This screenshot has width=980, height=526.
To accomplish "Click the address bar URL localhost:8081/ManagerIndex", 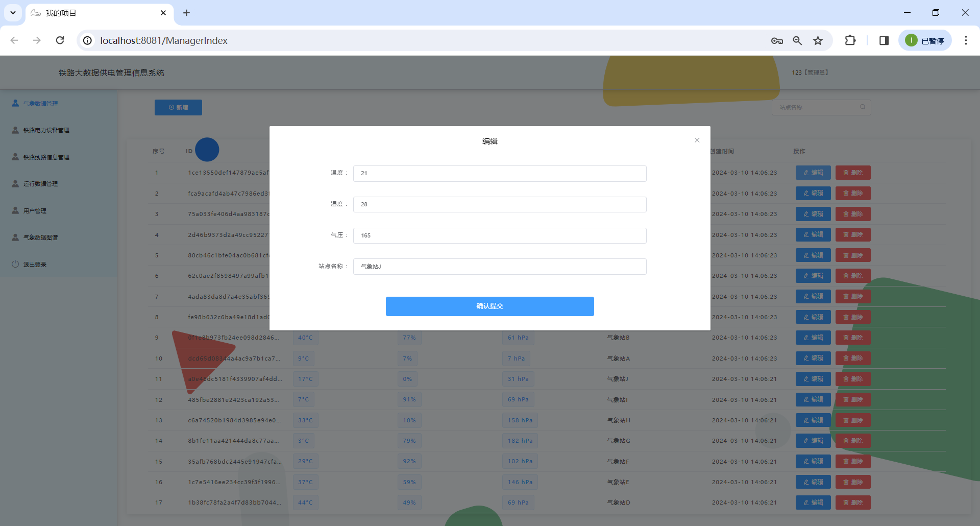I will click(x=164, y=40).
